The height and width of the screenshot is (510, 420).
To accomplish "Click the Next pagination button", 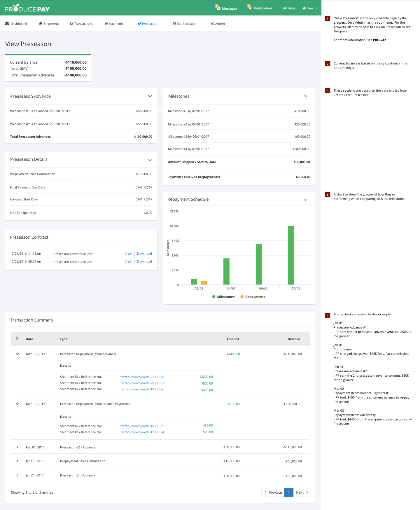I will (x=302, y=492).
